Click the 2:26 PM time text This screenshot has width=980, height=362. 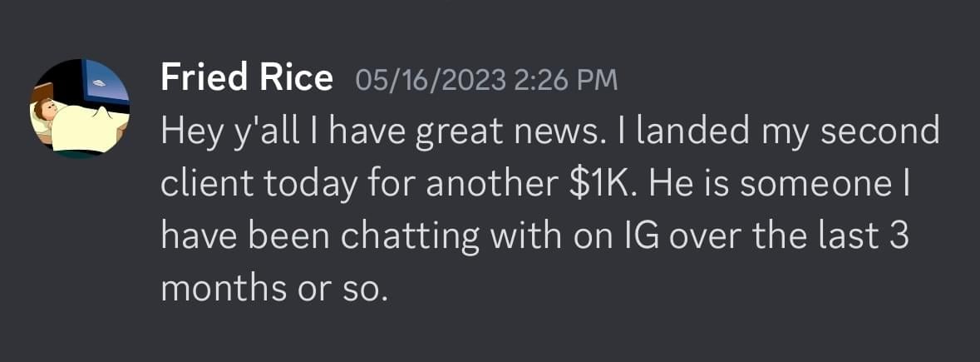tap(564, 80)
